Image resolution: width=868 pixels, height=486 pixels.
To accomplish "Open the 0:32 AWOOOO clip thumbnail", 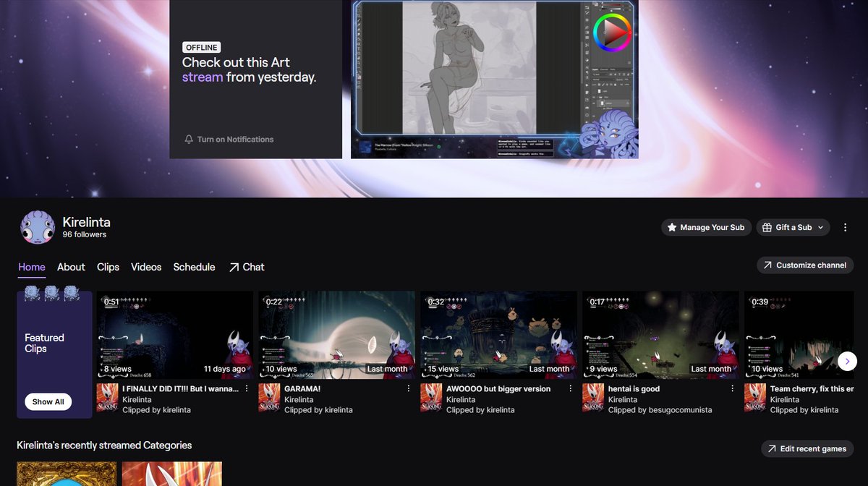I will click(501, 336).
